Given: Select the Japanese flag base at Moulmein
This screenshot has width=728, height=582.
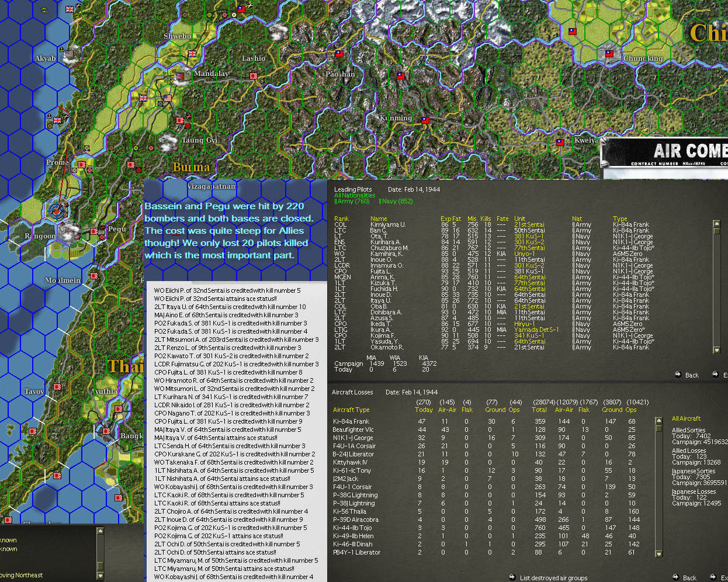Looking at the screenshot, I should [94, 275].
